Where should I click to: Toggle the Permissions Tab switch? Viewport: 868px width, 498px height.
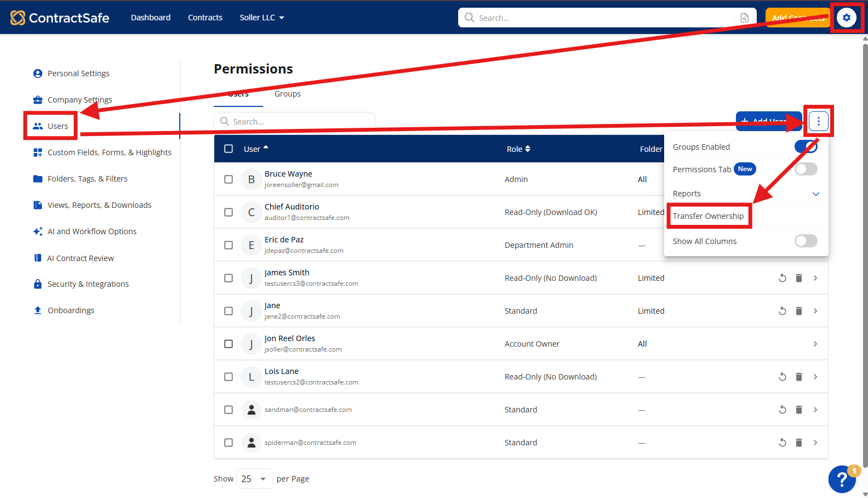[x=806, y=169]
